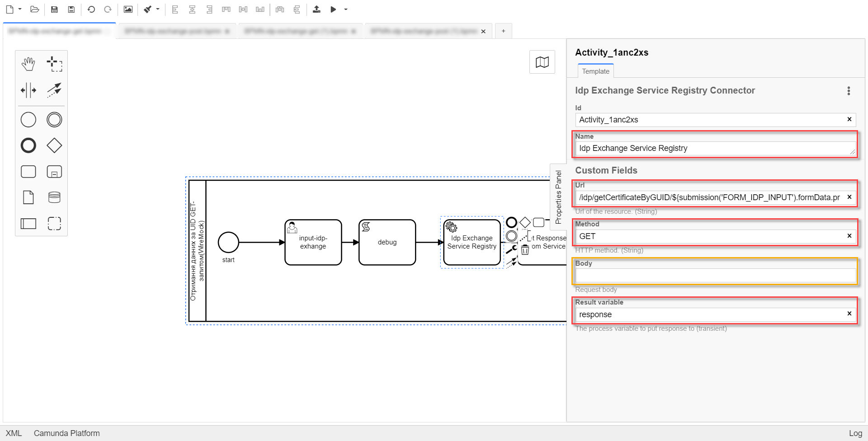This screenshot has height=441, width=868.
Task: Create a gateway from palette
Action: [54, 145]
